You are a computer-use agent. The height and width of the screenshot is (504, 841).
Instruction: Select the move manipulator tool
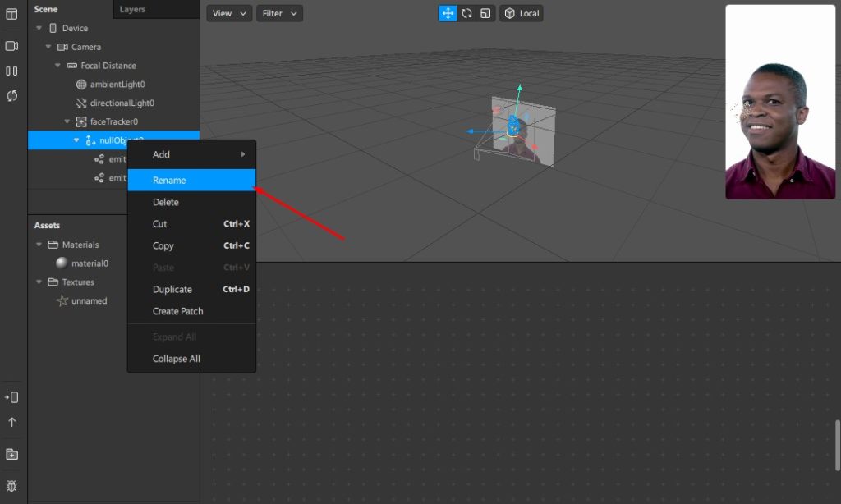tap(448, 13)
